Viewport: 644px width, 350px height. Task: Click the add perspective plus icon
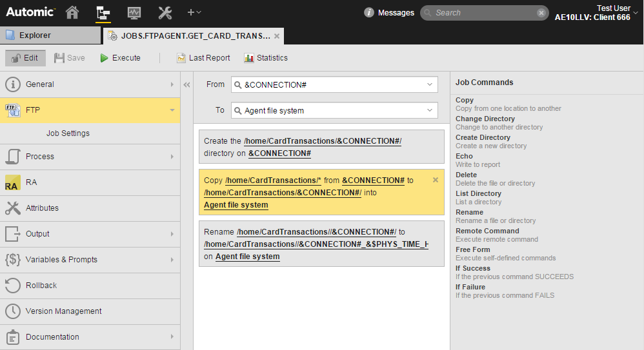[x=194, y=12]
